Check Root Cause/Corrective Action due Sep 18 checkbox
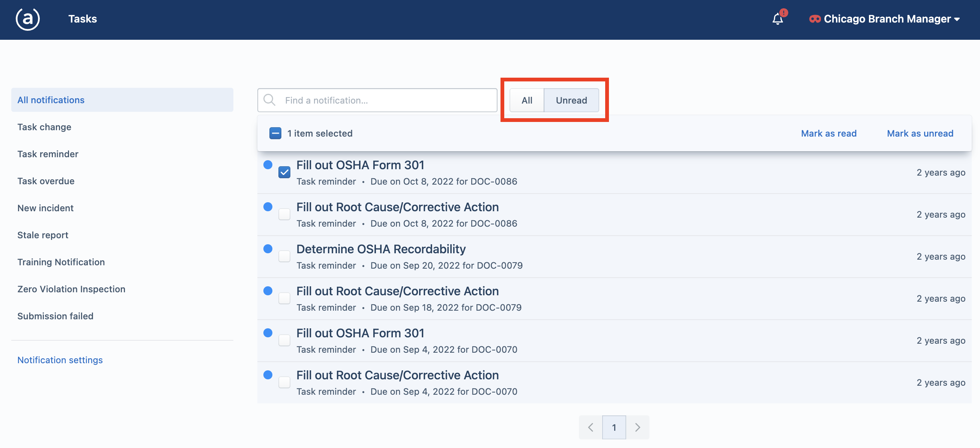980x448 pixels. pos(284,298)
